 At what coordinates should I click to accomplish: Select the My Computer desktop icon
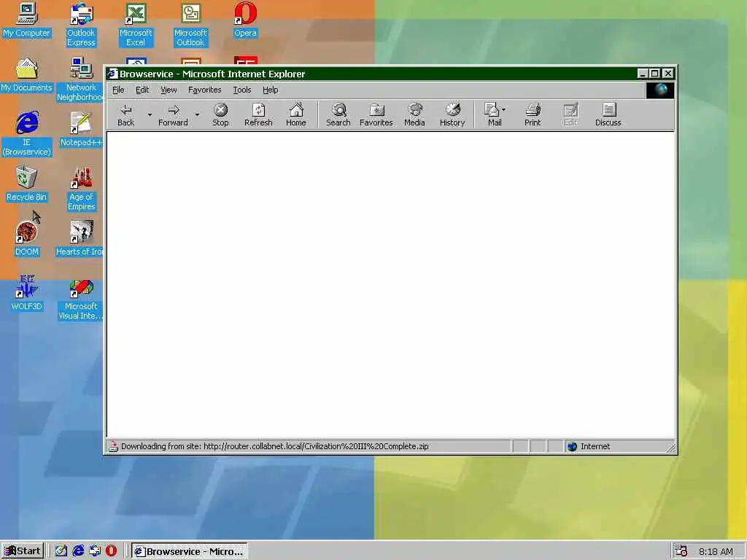pyautogui.click(x=27, y=20)
